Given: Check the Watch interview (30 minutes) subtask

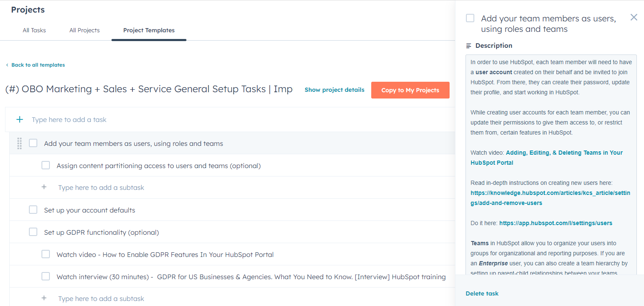Looking at the screenshot, I should pyautogui.click(x=45, y=276).
